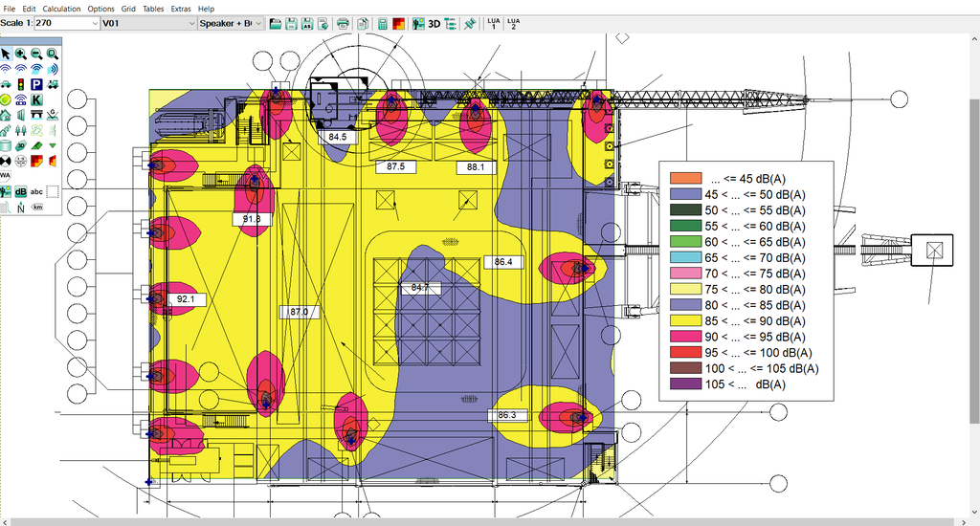Open the Tables menu

pyautogui.click(x=153, y=9)
